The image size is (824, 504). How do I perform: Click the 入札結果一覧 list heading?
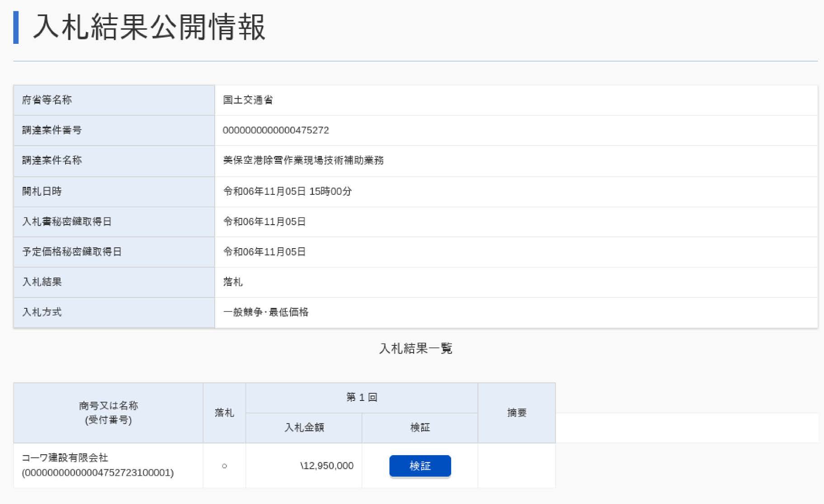point(416,349)
